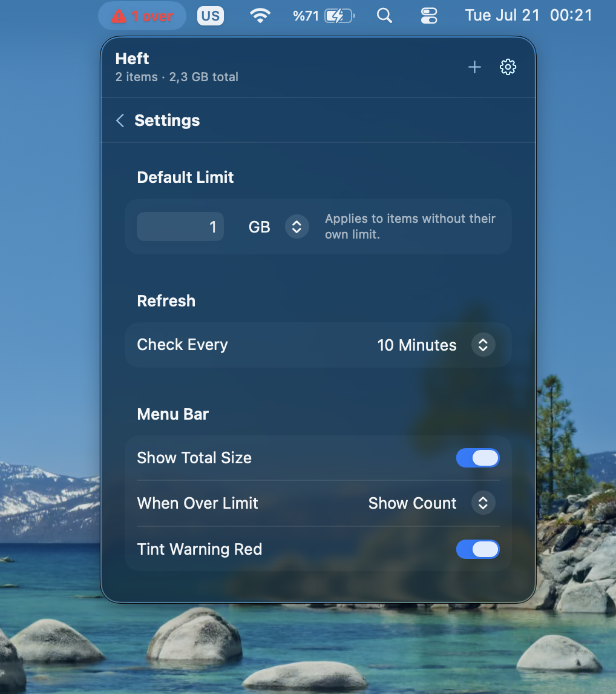The width and height of the screenshot is (616, 694).
Task: Click the menu bar date and time
Action: click(528, 16)
